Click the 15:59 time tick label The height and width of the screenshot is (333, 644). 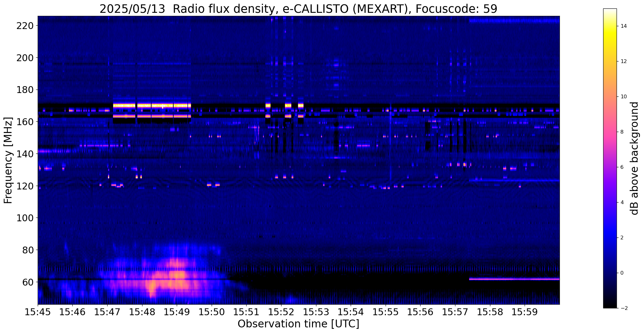click(525, 312)
